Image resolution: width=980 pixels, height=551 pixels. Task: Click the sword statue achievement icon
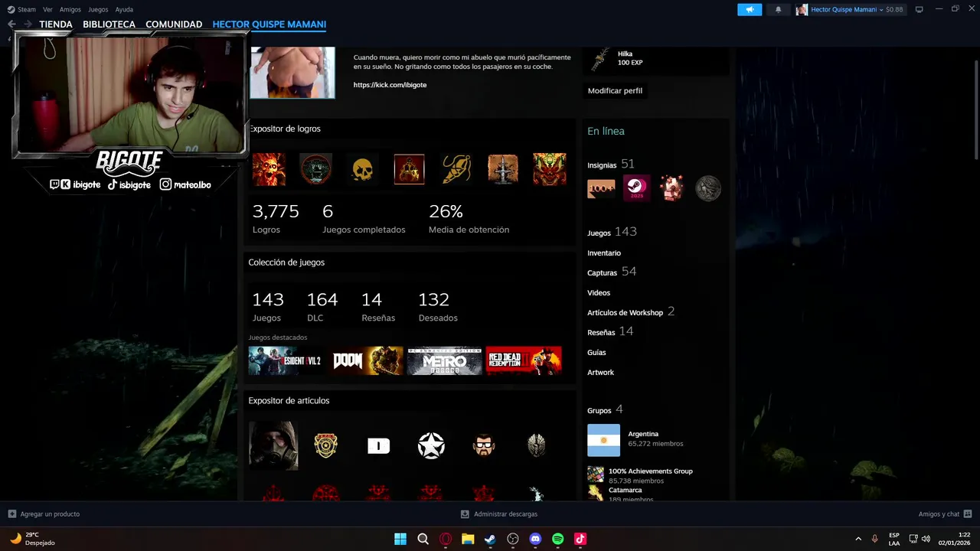503,169
